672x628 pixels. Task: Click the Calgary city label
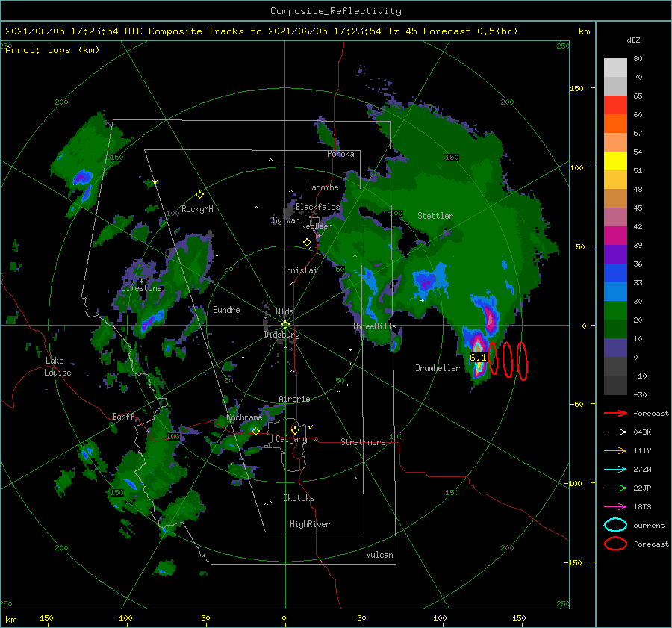[291, 439]
